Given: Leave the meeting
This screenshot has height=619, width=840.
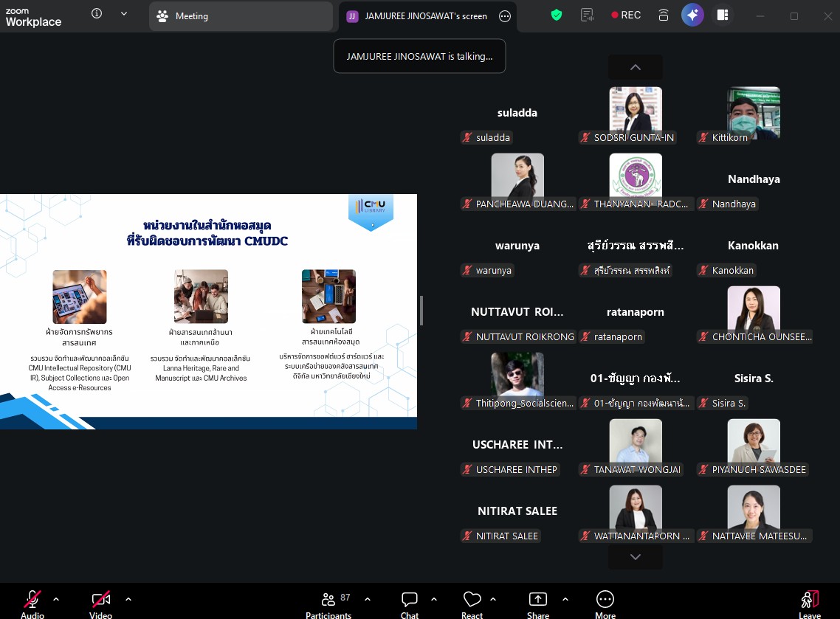Looking at the screenshot, I should [x=809, y=603].
